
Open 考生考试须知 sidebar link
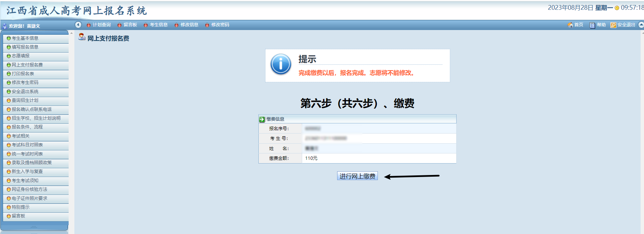point(25,180)
